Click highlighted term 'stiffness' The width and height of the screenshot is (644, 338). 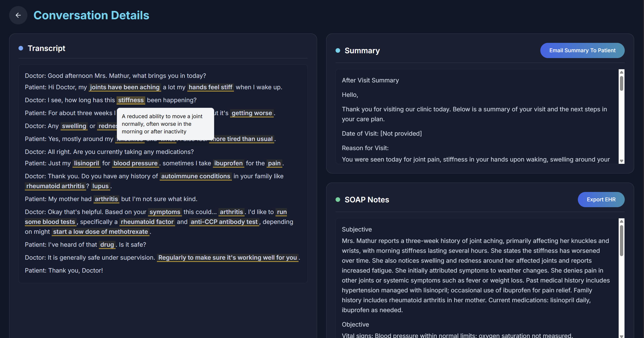click(131, 100)
